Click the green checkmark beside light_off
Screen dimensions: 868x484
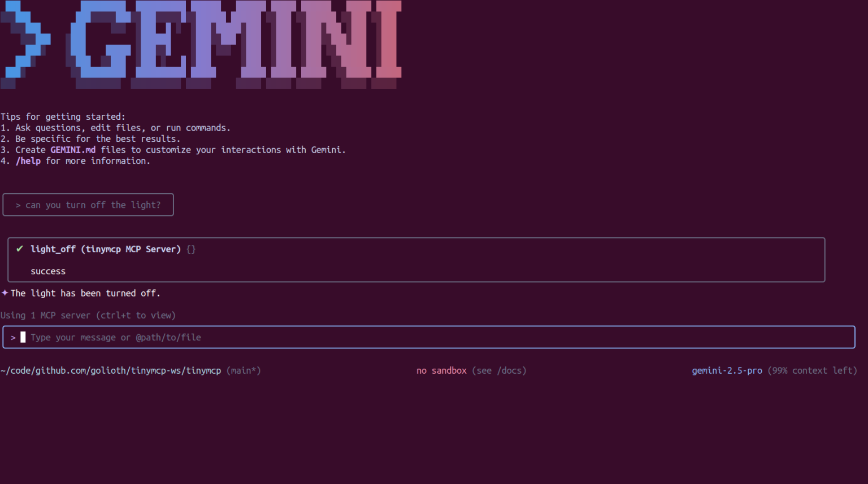click(x=20, y=249)
